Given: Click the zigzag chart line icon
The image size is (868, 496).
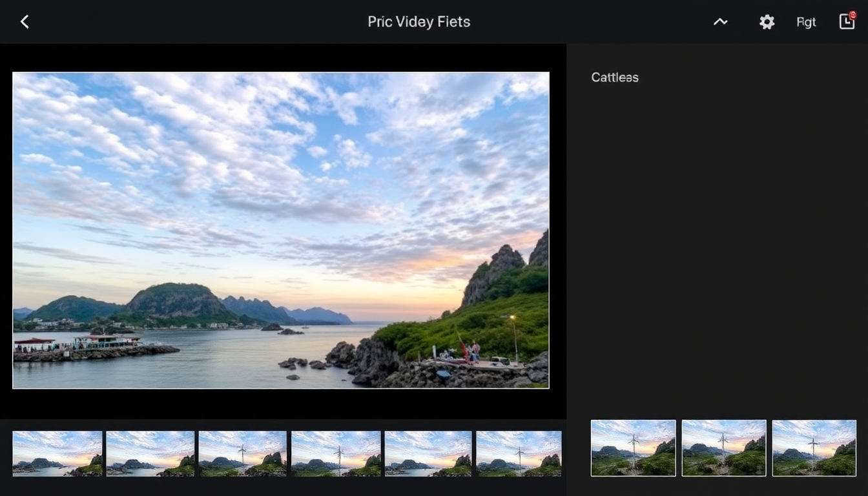Looking at the screenshot, I should pos(720,22).
